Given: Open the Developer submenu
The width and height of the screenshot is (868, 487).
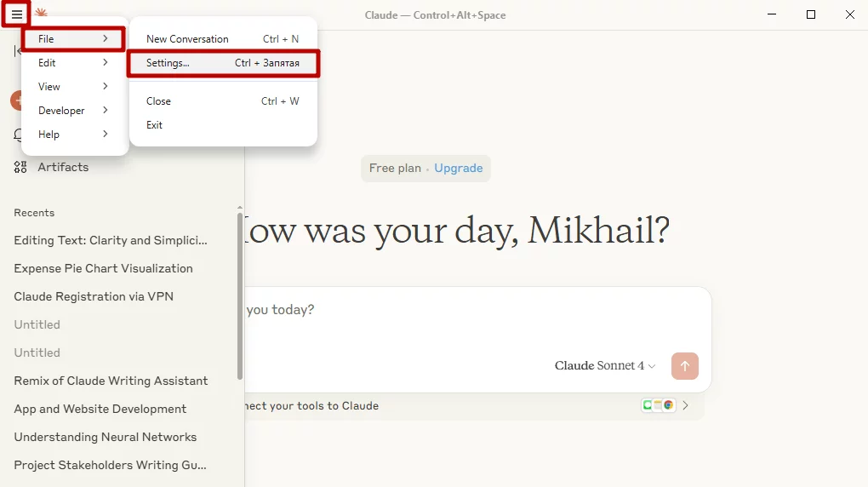Looking at the screenshot, I should (73, 110).
